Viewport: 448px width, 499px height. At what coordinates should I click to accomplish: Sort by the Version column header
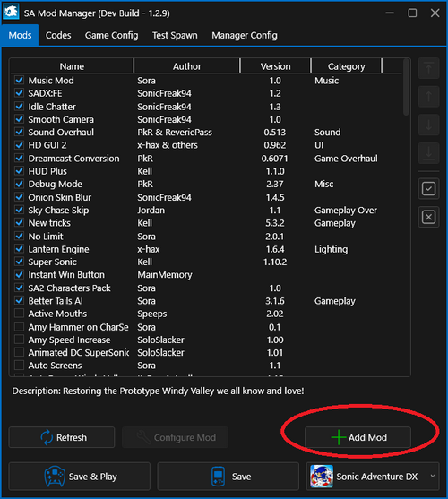coord(276,66)
